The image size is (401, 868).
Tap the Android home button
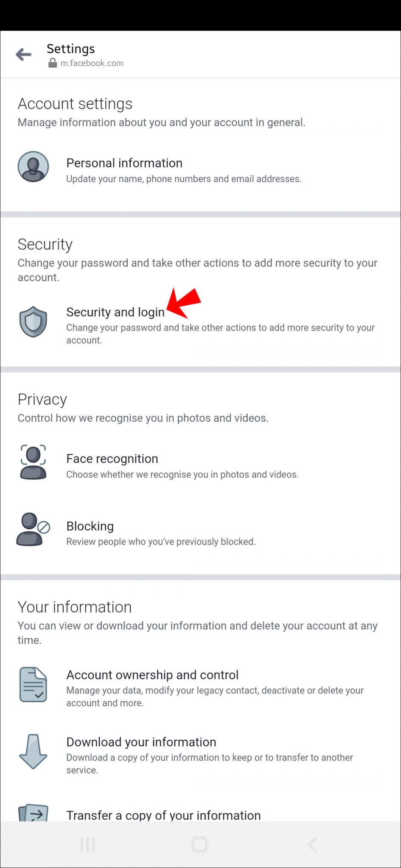click(200, 844)
